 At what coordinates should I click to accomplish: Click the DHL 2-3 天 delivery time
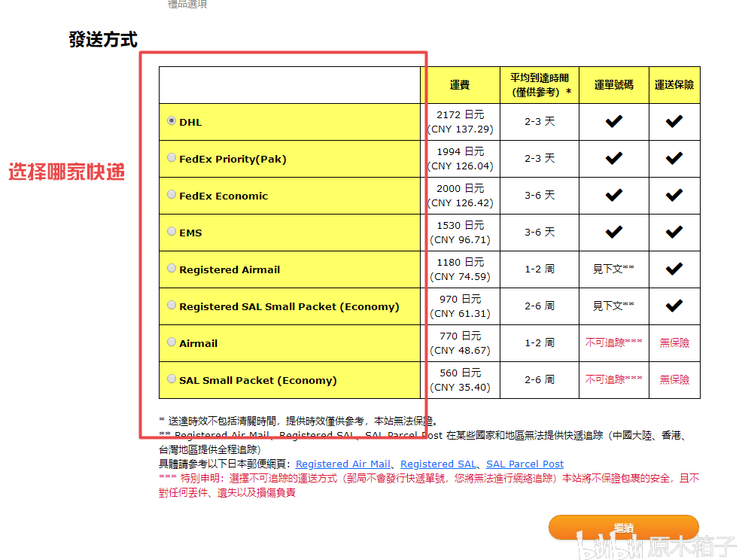click(x=540, y=121)
